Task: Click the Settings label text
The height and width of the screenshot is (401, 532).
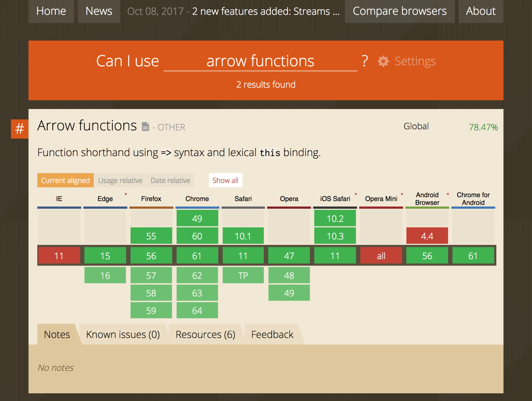Action: tap(415, 61)
